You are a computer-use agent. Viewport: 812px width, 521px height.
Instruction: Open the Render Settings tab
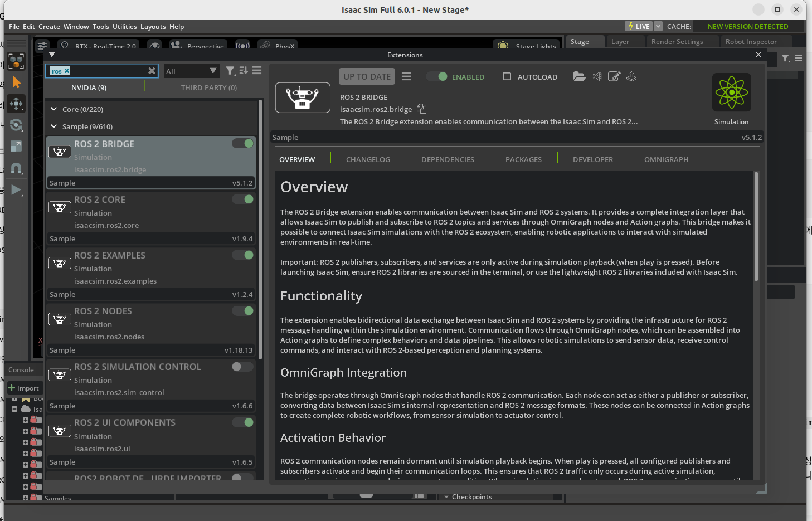tap(677, 42)
